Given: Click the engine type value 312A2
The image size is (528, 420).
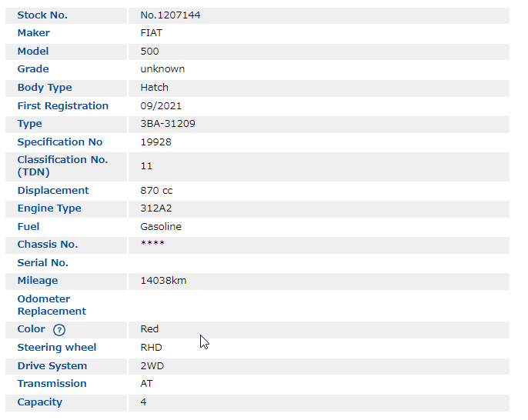Looking at the screenshot, I should (155, 208).
